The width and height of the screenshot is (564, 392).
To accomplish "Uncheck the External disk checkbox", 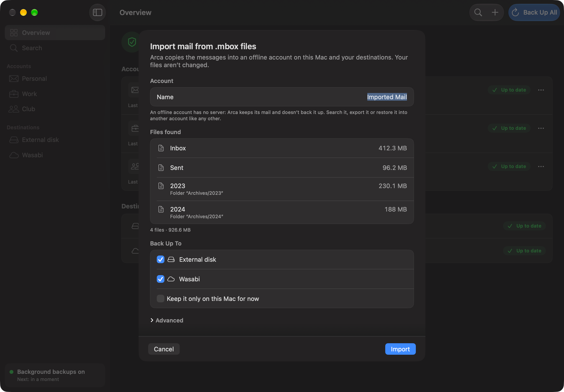I will pos(161,259).
